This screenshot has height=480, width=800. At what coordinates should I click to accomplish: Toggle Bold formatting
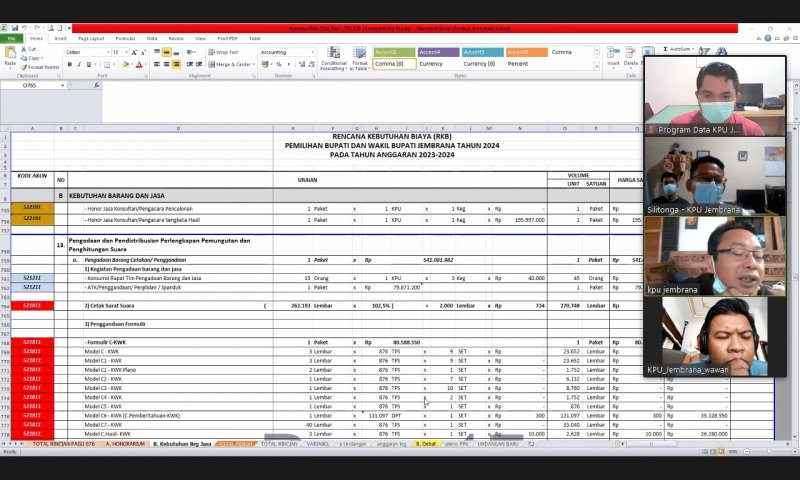[x=68, y=64]
